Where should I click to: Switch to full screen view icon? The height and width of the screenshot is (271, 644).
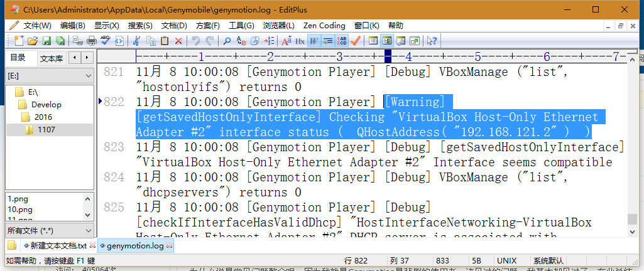[415, 41]
